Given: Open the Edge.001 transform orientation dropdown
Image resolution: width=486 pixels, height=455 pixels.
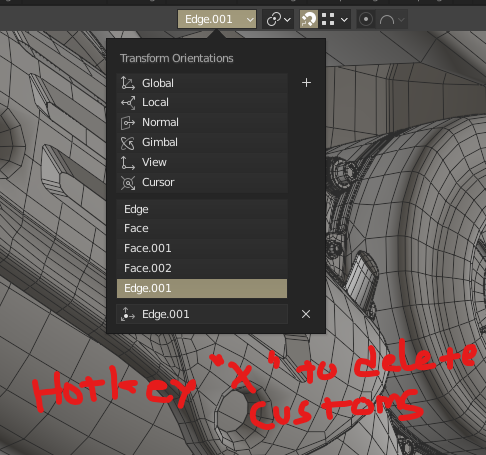Looking at the screenshot, I should [x=217, y=19].
